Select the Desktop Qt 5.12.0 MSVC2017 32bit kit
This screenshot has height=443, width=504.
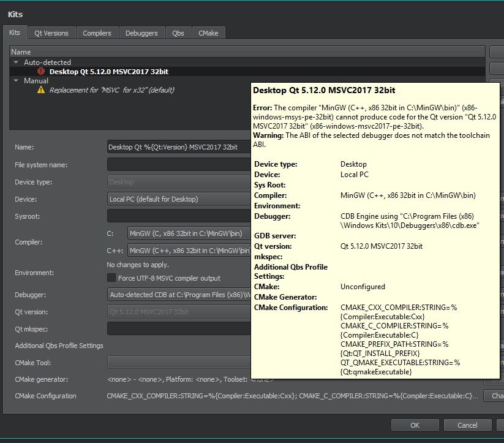(247, 72)
